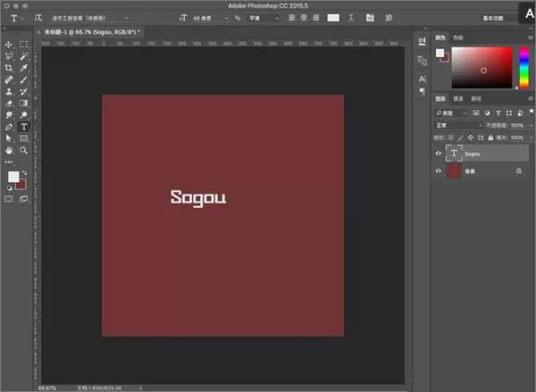Toggle the type layer filter

[x=498, y=113]
